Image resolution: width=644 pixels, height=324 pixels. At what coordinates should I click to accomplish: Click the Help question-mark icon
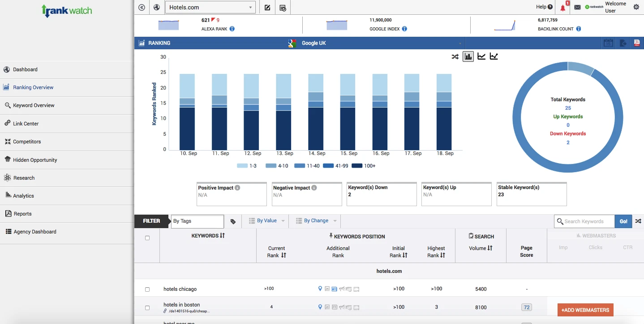[550, 7]
